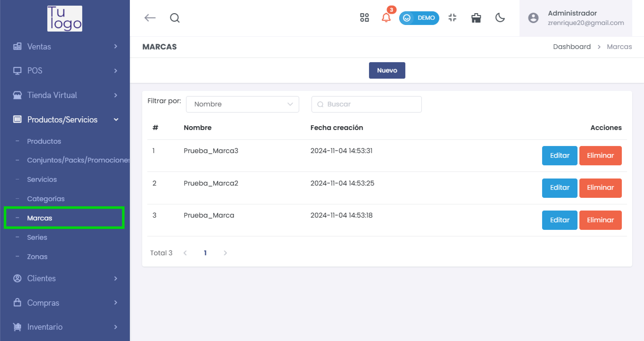The image size is (644, 341).
Task: Expand the Inventario menu chevron
Action: click(x=116, y=327)
